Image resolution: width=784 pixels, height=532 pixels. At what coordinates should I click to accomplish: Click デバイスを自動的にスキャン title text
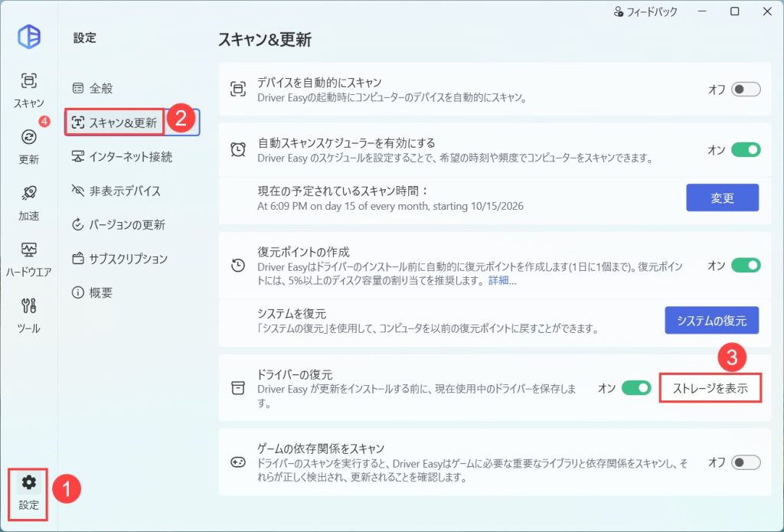coord(319,83)
